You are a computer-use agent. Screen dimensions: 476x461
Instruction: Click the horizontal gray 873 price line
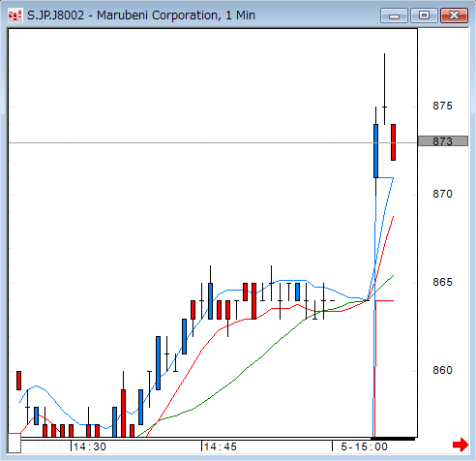pos(213,142)
